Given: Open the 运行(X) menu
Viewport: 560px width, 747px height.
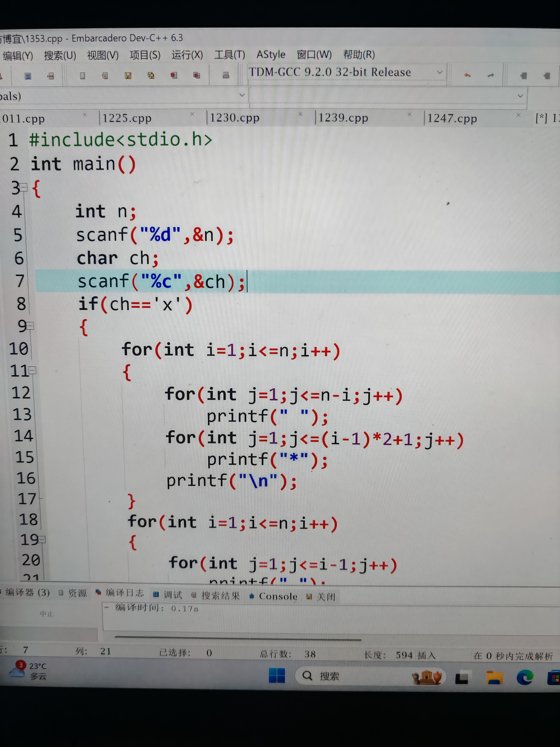Looking at the screenshot, I should pyautogui.click(x=187, y=55).
